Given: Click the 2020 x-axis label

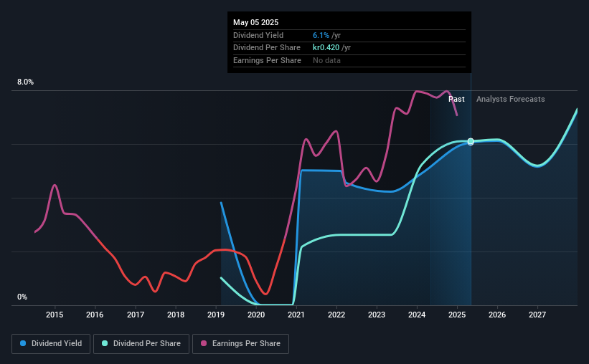Looking at the screenshot, I should tap(256, 315).
